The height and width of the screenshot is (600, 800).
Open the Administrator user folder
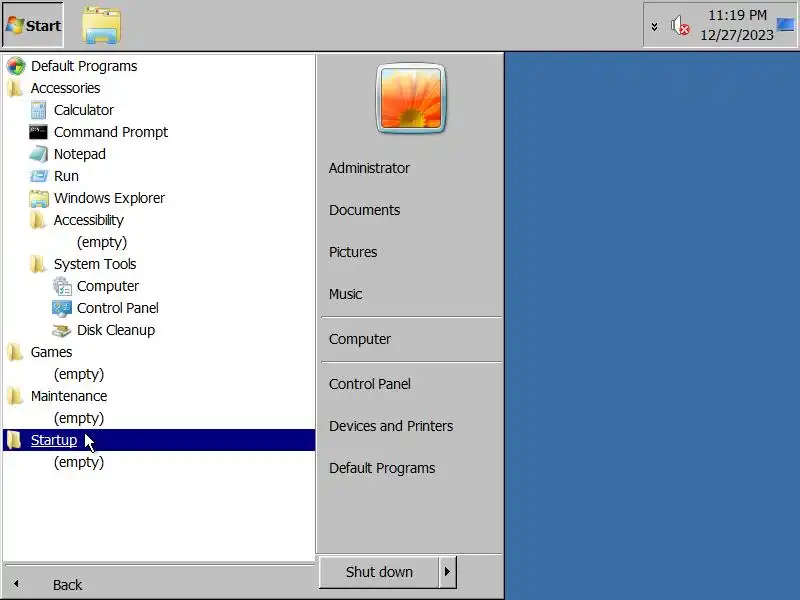(x=369, y=168)
